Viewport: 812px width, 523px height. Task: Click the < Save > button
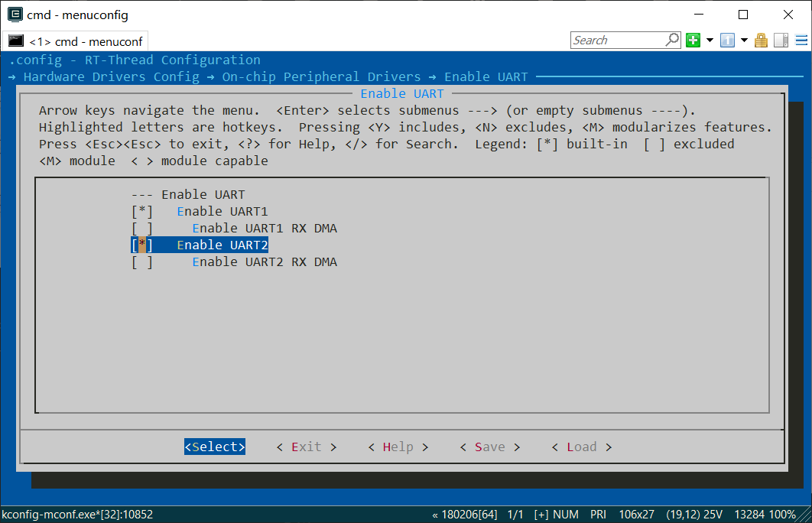click(490, 447)
